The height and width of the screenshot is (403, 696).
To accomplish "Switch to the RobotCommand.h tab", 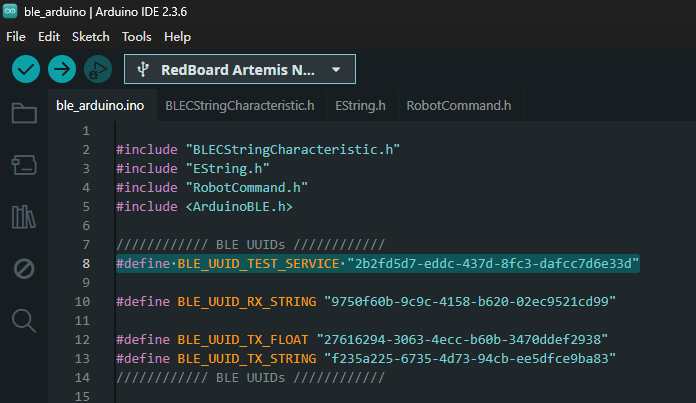I will click(458, 104).
